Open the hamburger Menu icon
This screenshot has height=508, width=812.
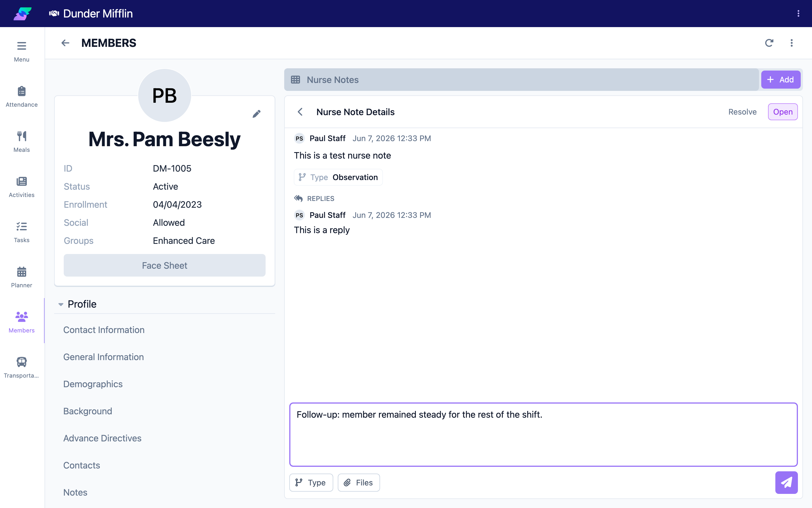click(x=21, y=46)
